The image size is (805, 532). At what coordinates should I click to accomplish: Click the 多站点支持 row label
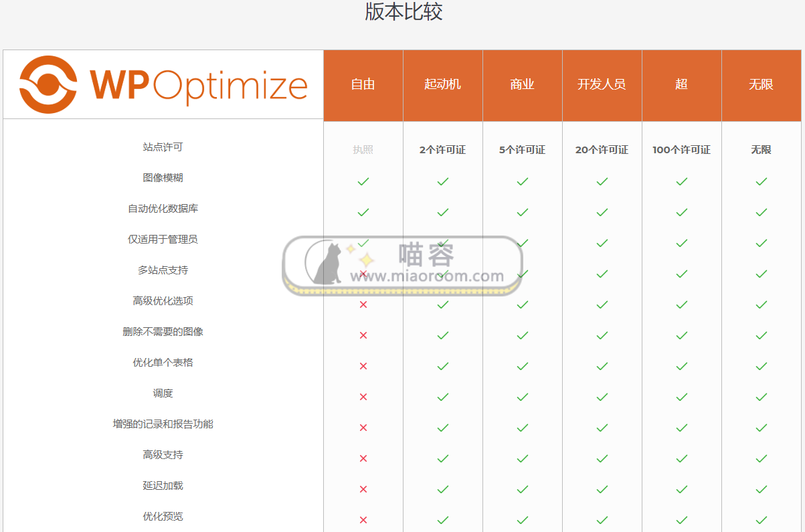(163, 270)
